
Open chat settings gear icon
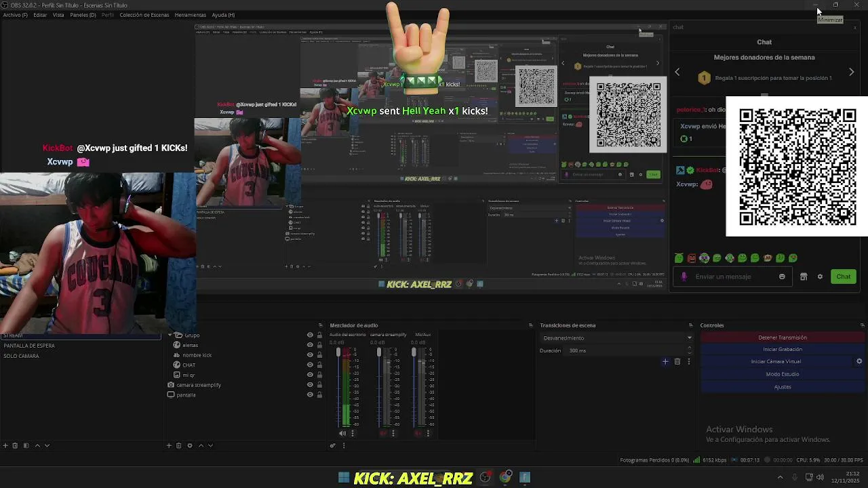pyautogui.click(x=820, y=277)
